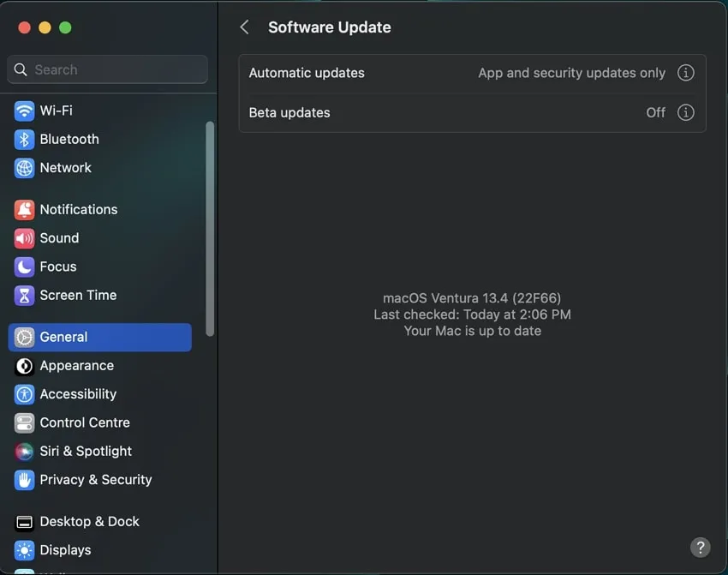
Task: Click the Focus moon icon
Action: (25, 267)
